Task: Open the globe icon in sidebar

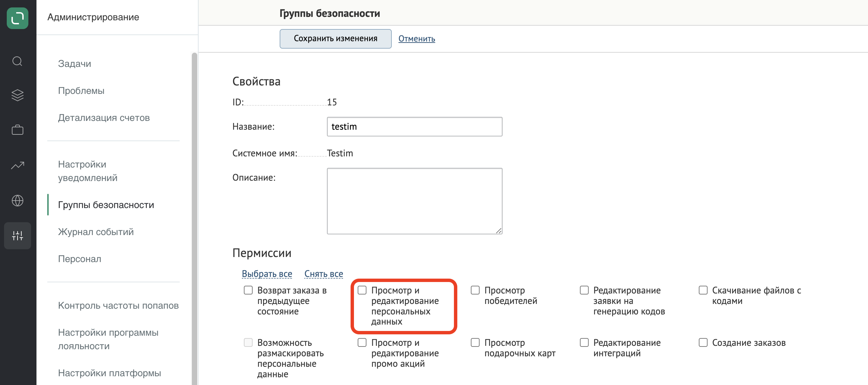Action: pyautogui.click(x=18, y=201)
